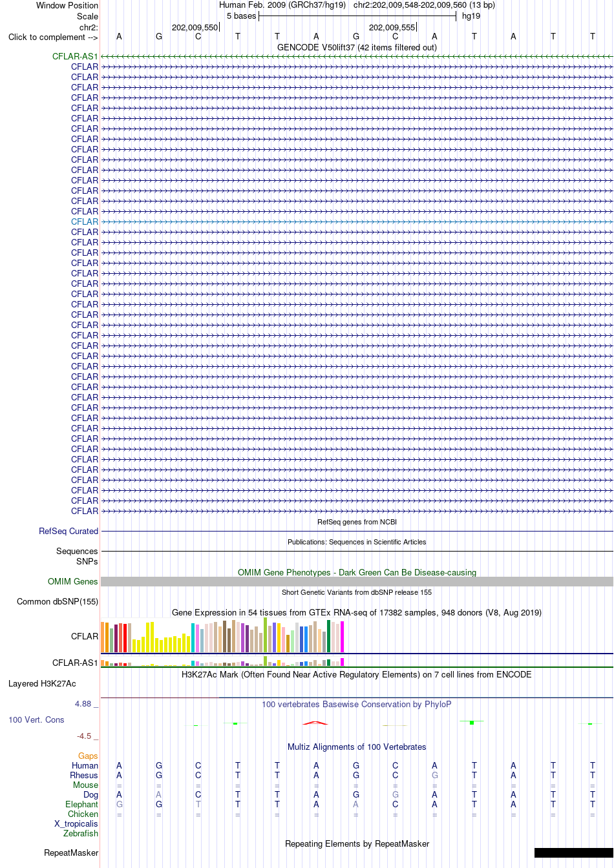Click the Human species row label

click(x=85, y=765)
